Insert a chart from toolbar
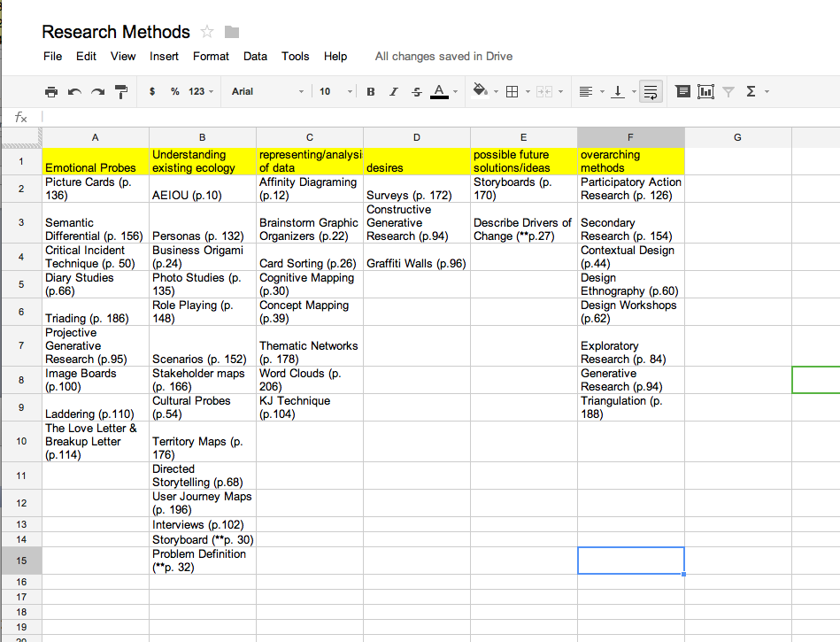Viewport: 840px width, 642px height. click(705, 91)
